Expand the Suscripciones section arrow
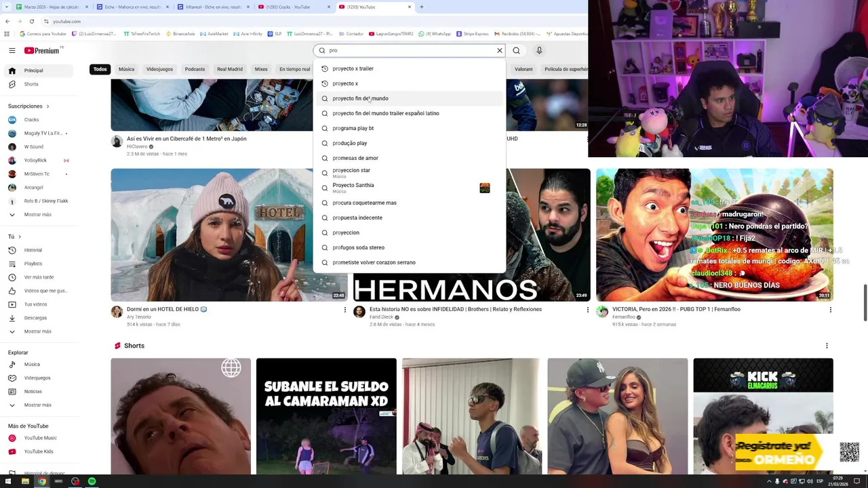This screenshot has height=488, width=868. click(47, 106)
